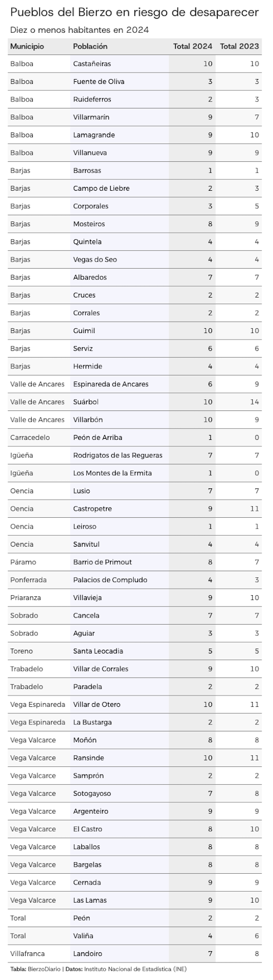Select the Castañeiras row
The height and width of the screenshot is (980, 273).
(x=136, y=64)
